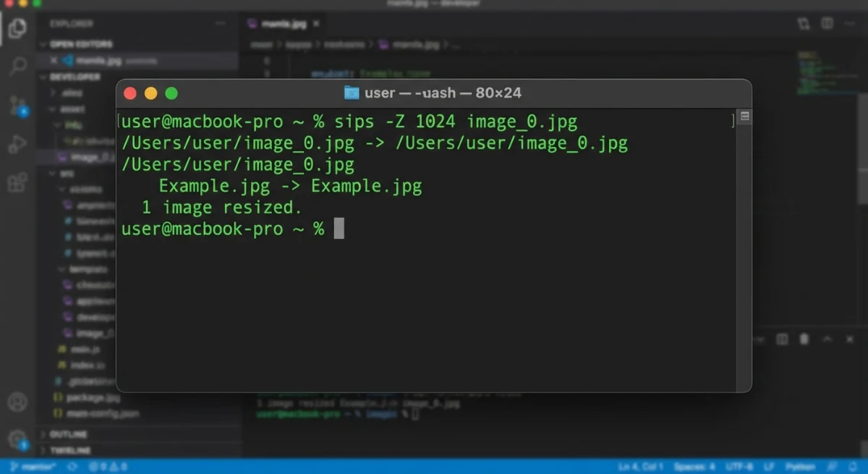Split the terminal in the VS Code bottom panel
The width and height of the screenshot is (868, 474).
click(782, 339)
